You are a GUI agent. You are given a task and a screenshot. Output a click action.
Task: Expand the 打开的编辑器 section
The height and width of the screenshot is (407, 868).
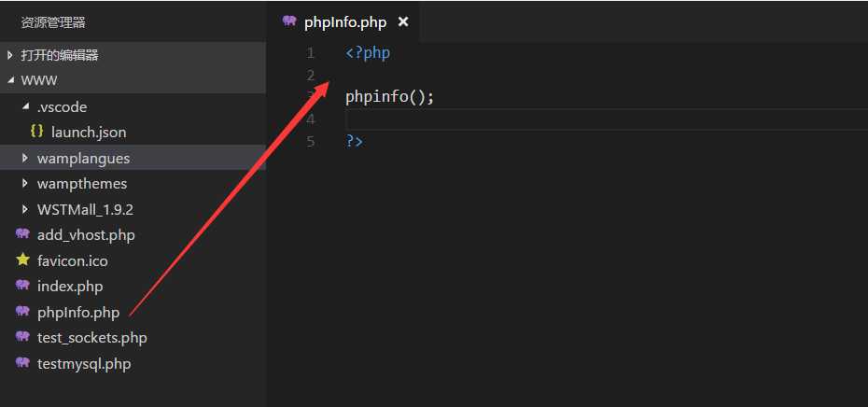click(x=10, y=55)
